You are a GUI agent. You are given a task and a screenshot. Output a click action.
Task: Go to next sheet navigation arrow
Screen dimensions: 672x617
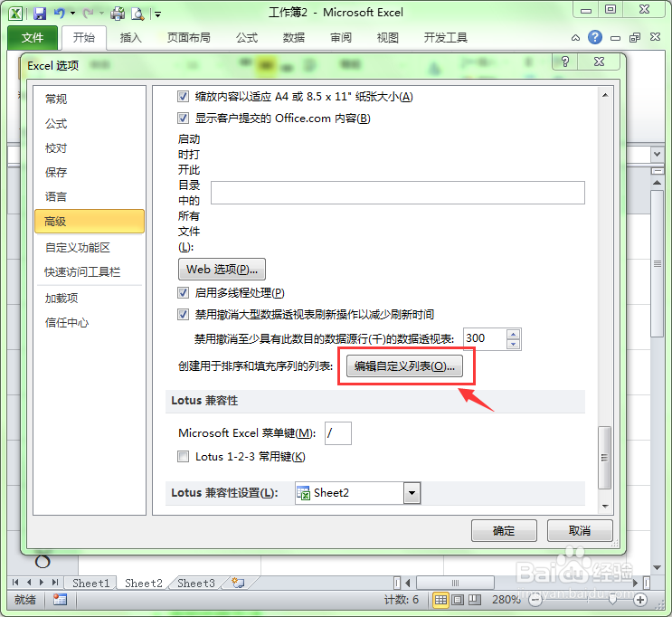coord(42,583)
